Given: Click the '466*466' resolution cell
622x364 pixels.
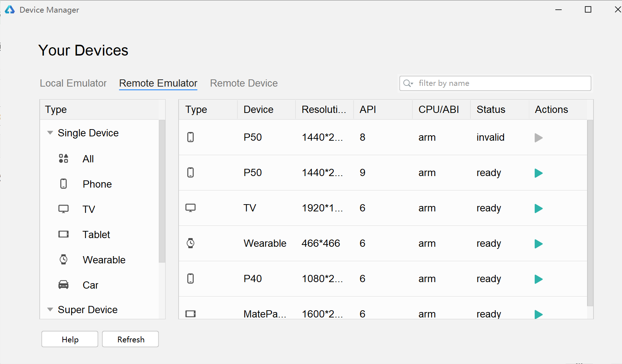Looking at the screenshot, I should [321, 243].
